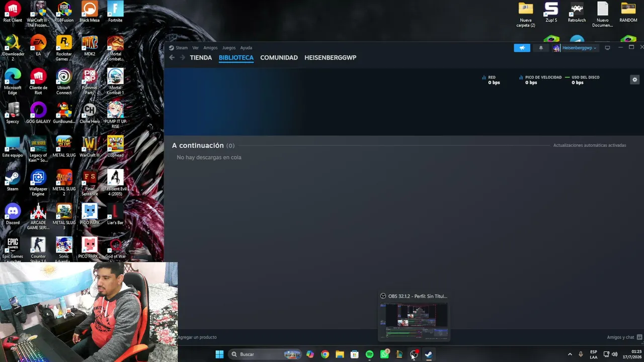644x362 pixels.
Task: Open Windows Start menu
Action: pos(219,354)
